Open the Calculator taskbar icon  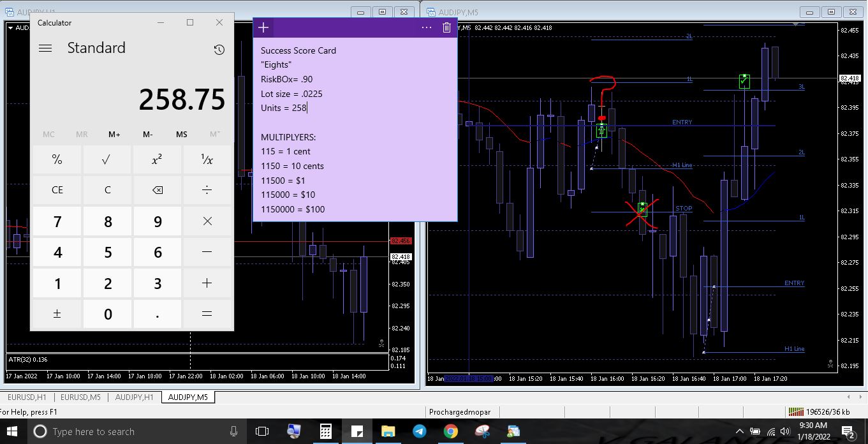point(325,432)
